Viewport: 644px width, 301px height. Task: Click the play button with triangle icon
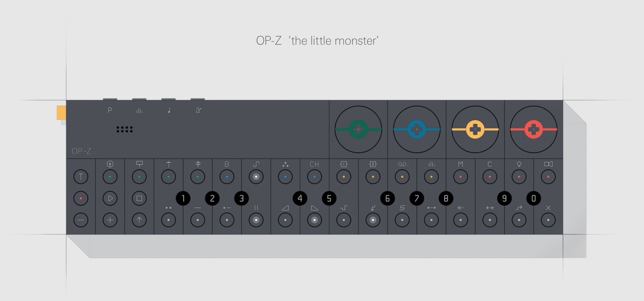110,198
